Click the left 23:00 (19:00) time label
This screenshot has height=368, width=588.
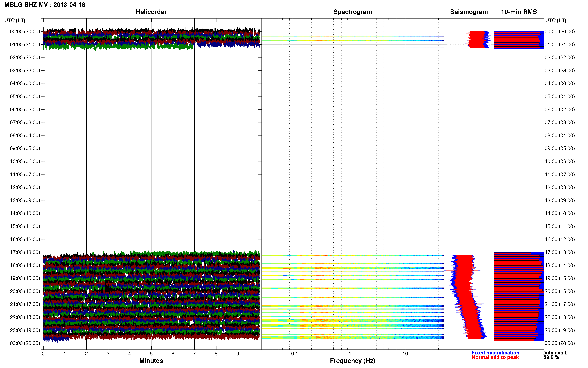pyautogui.click(x=25, y=330)
